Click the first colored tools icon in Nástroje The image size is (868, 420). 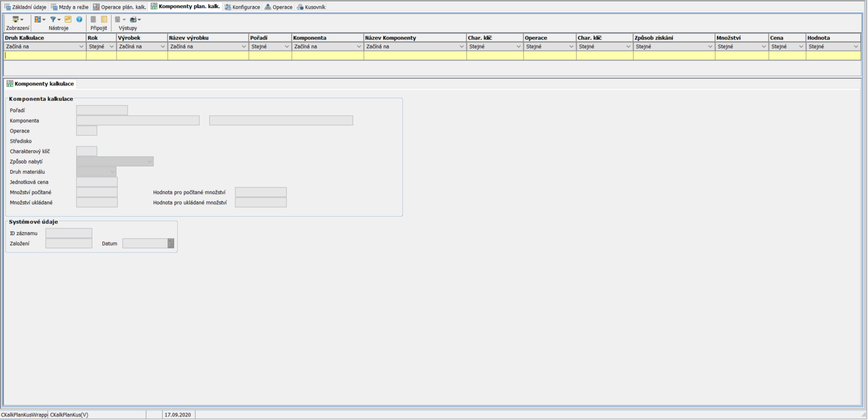38,19
